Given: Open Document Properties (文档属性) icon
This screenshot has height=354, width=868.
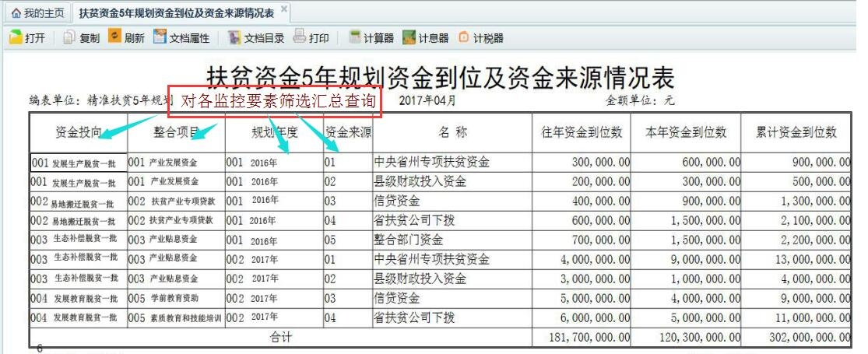Looking at the screenshot, I should click(160, 37).
